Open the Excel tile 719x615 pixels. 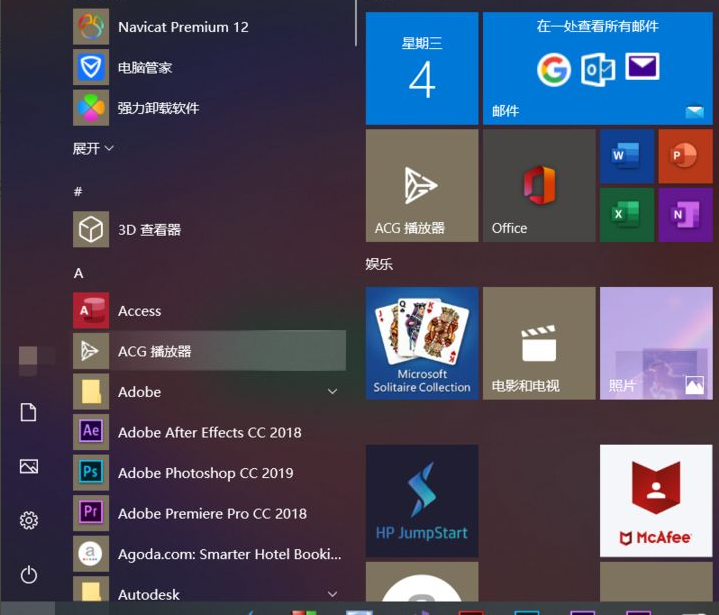tap(626, 214)
